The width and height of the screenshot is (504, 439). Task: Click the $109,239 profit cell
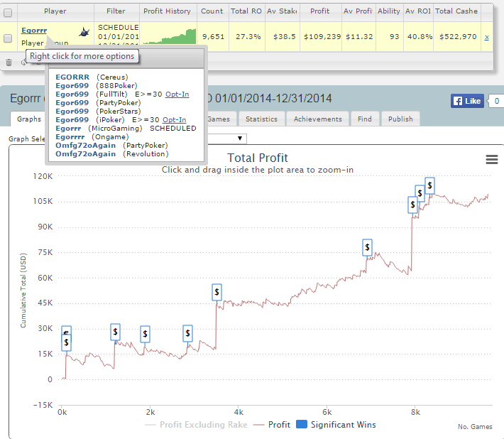(x=322, y=37)
